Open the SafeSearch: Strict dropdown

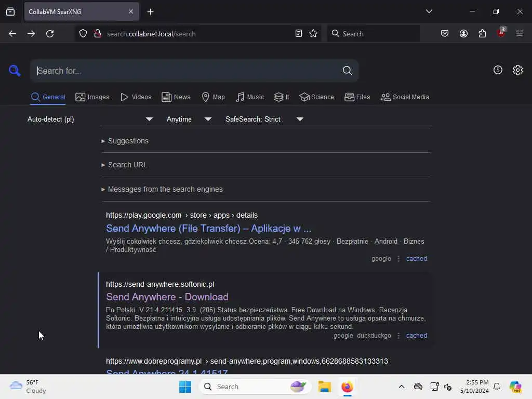click(264, 119)
